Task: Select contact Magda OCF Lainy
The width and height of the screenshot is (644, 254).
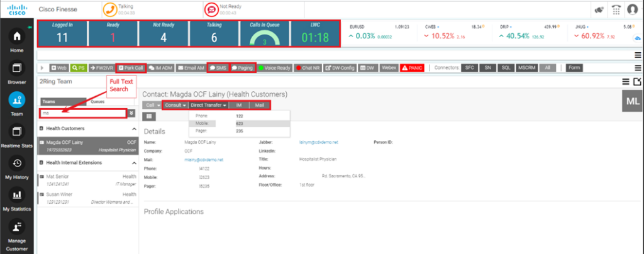Action: 87,146
